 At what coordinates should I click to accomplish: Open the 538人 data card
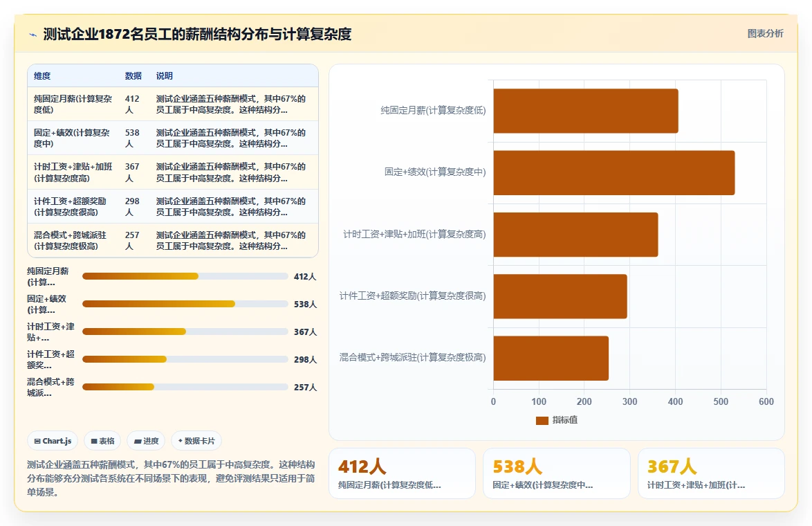557,473
